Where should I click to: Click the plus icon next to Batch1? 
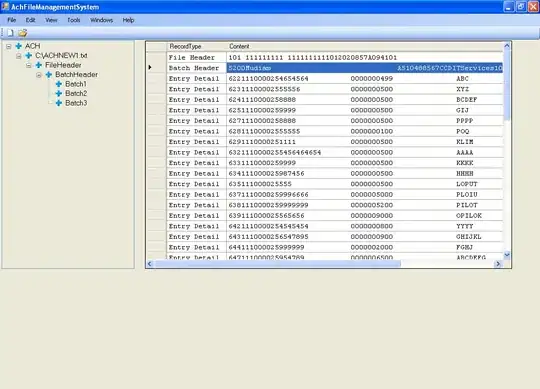[x=59, y=84]
